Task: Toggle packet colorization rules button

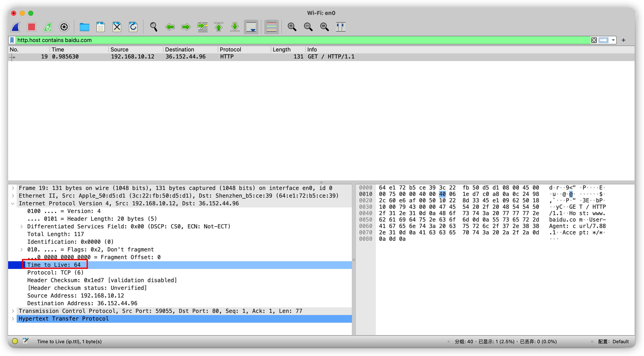Action: pos(271,27)
